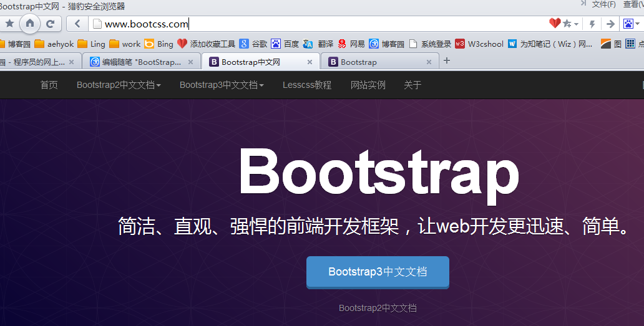Click the blue Bootstrap3中文文档 button

click(x=378, y=272)
